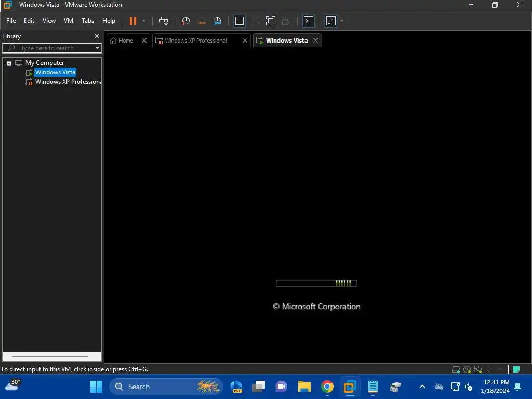The height and width of the screenshot is (399, 532).
Task: Open the last pinned taskbar app icon
Action: coord(395,387)
